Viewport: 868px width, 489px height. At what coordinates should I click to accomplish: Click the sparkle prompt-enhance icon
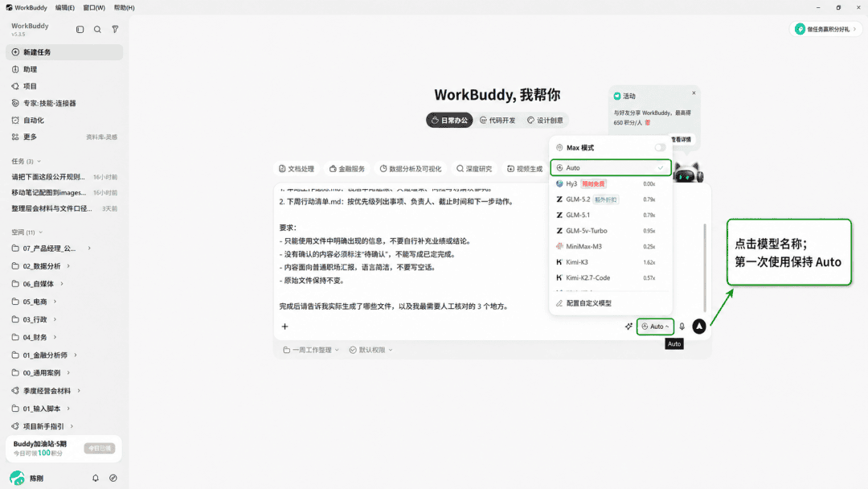click(x=628, y=327)
